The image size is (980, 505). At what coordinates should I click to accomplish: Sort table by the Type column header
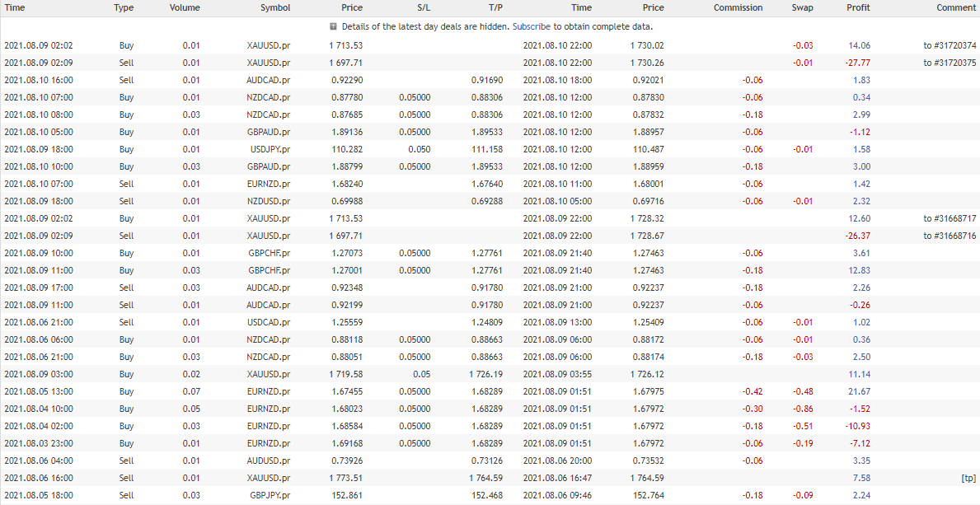click(x=123, y=7)
